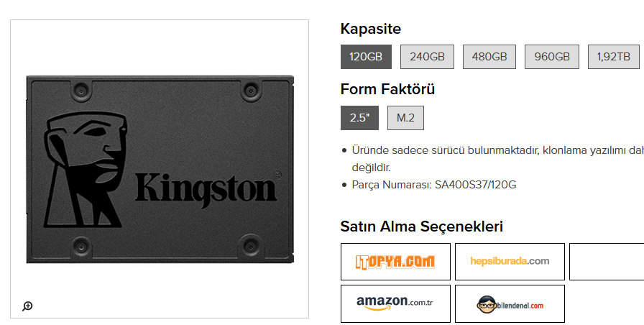Click the Form Faktörü heading
The width and height of the screenshot is (644, 325).
pyautogui.click(x=387, y=89)
